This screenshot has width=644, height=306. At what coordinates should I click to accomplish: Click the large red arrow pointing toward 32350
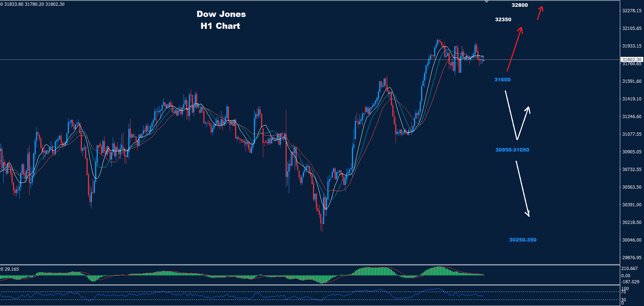(x=515, y=49)
